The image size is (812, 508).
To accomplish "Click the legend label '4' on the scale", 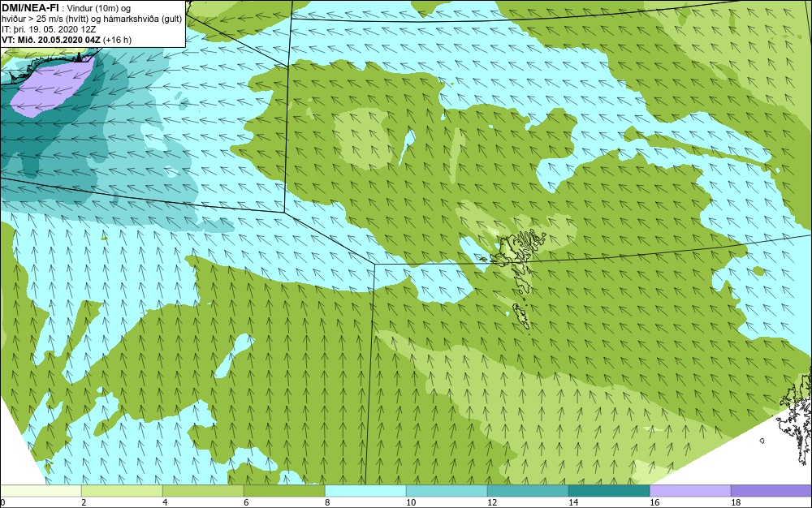I will pyautogui.click(x=165, y=502).
